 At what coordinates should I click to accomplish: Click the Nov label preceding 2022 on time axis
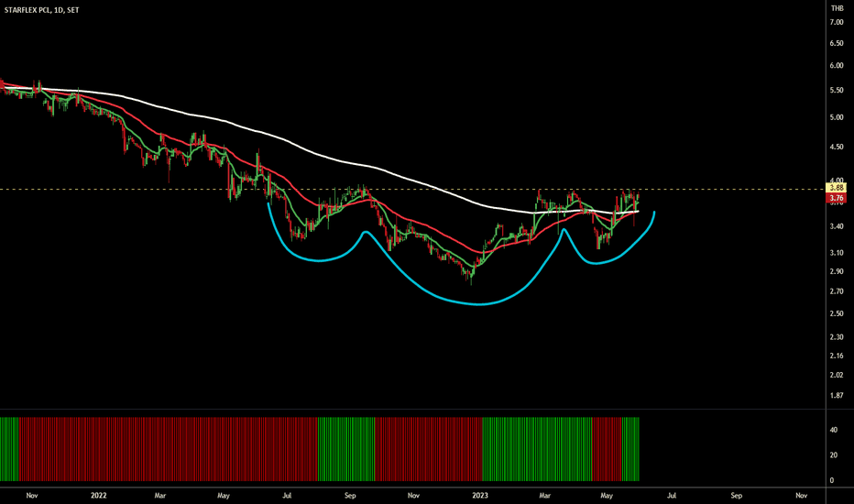(31, 495)
